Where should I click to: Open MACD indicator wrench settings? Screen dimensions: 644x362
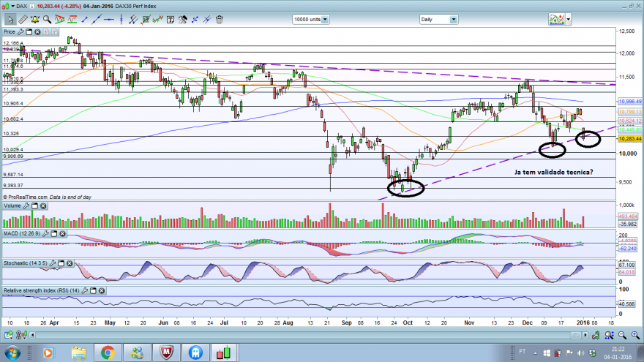coord(45,233)
